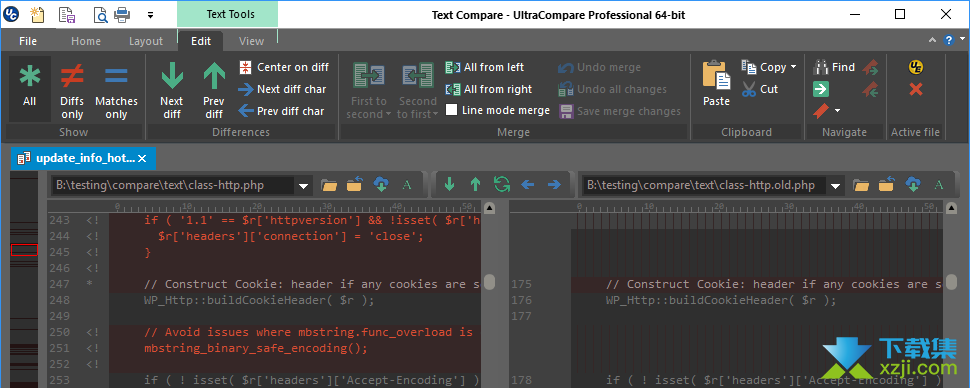970x388 pixels.
Task: Toggle Diffs only display mode
Action: tap(72, 92)
